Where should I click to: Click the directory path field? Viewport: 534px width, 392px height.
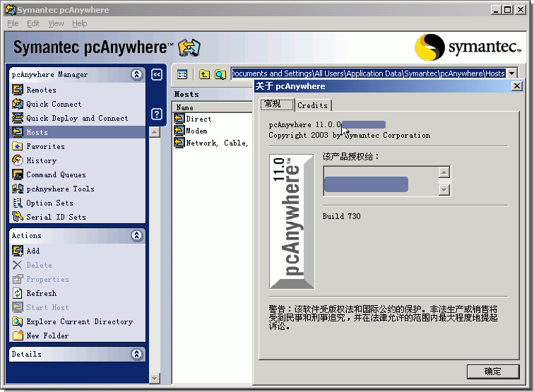click(x=369, y=73)
